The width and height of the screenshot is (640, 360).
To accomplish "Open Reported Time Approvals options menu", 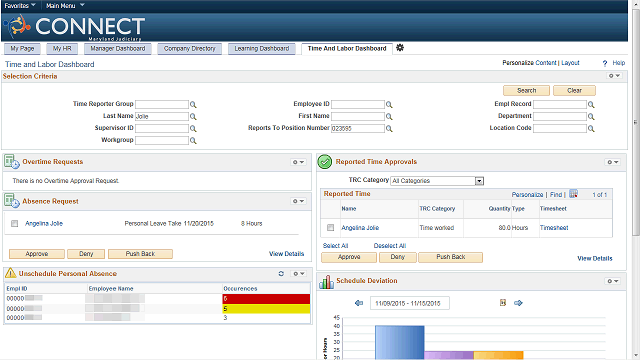I will [x=613, y=162].
